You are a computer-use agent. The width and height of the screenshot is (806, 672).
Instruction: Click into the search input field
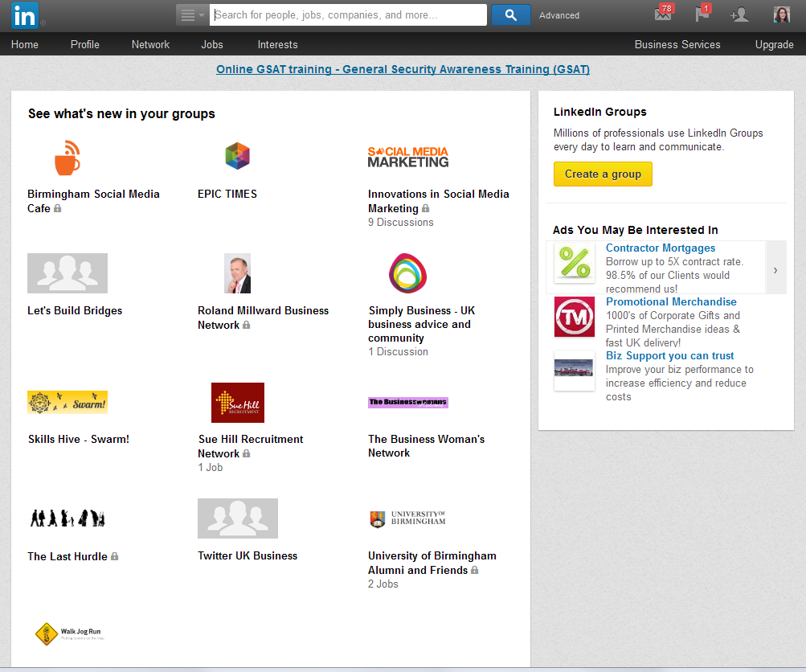click(x=348, y=15)
